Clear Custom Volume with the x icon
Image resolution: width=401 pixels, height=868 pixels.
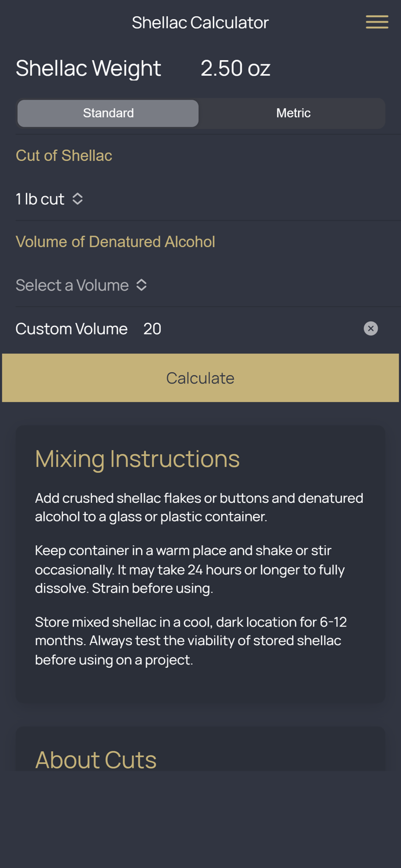click(371, 328)
